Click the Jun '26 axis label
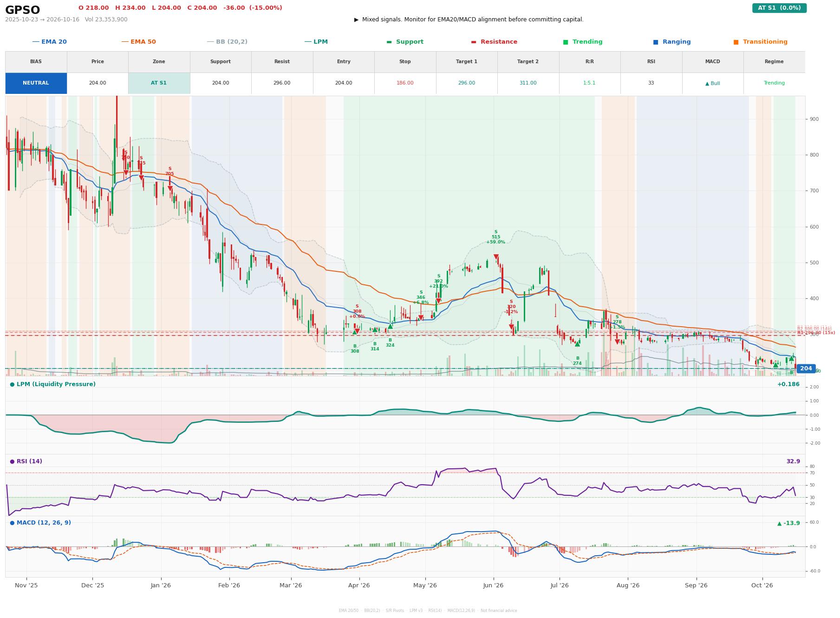Viewport: 840px width, 618px height. point(493,585)
